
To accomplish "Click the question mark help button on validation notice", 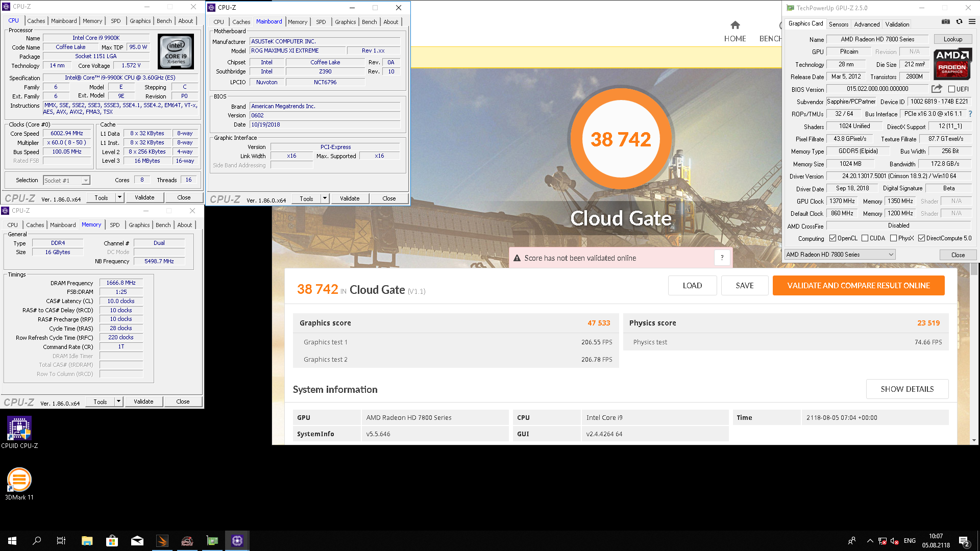I will pyautogui.click(x=722, y=258).
